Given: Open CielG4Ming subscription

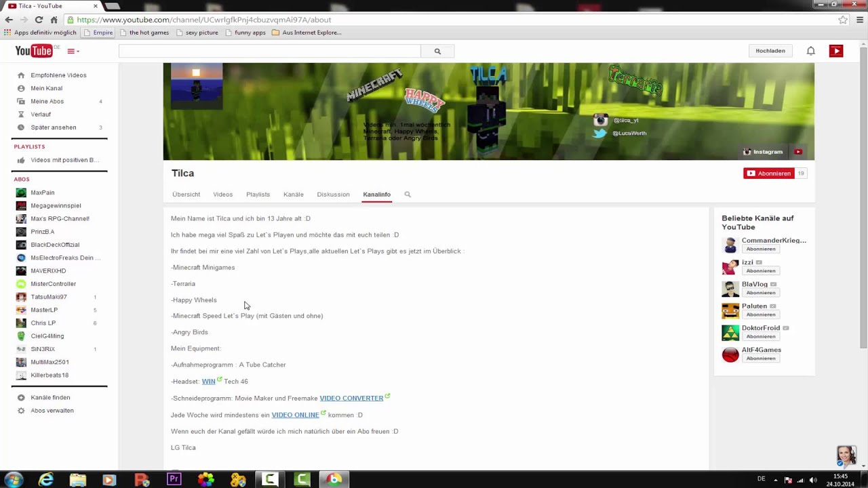Looking at the screenshot, I should [47, 336].
